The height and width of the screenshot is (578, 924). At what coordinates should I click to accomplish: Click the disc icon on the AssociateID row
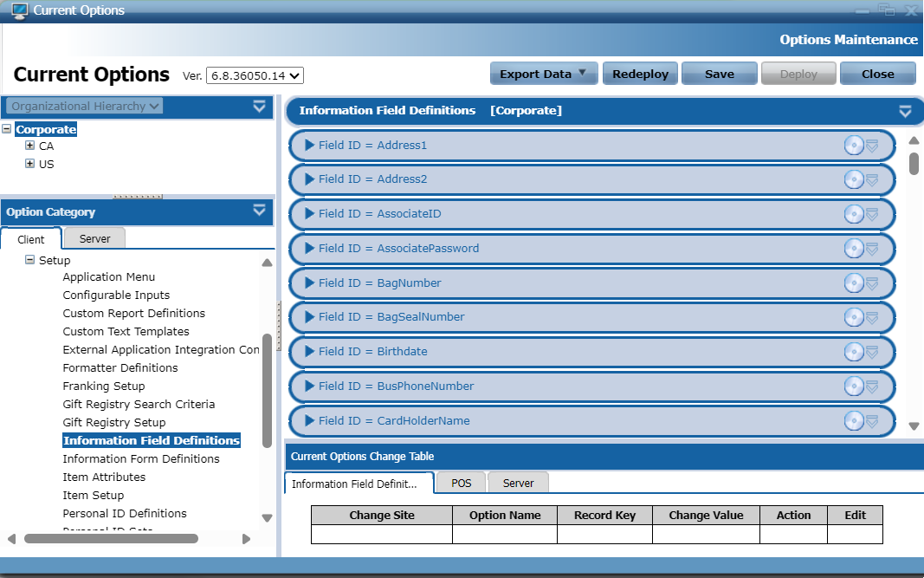click(x=853, y=214)
